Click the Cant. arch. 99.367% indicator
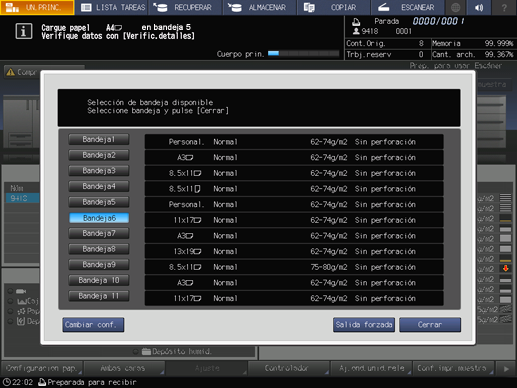The height and width of the screenshot is (388, 517). [472, 54]
